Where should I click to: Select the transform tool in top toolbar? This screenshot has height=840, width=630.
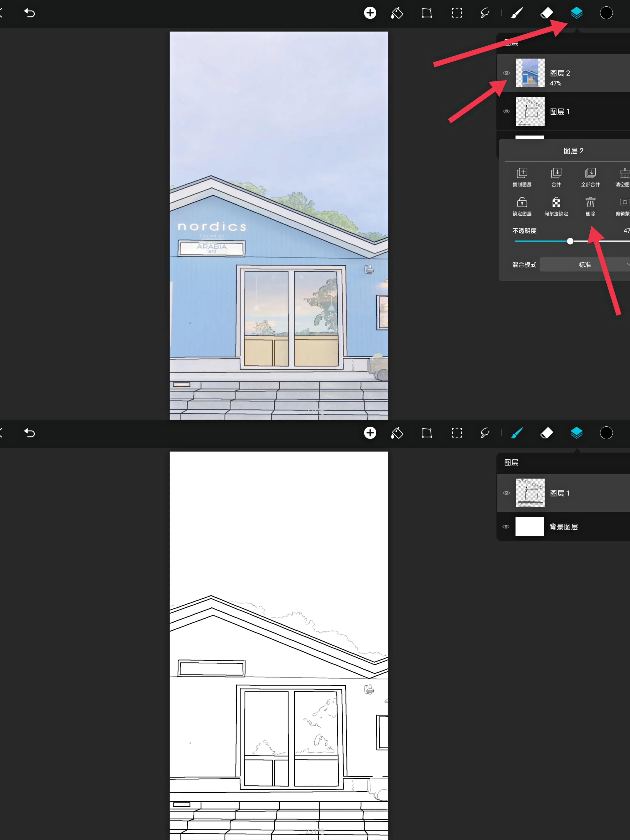[427, 13]
